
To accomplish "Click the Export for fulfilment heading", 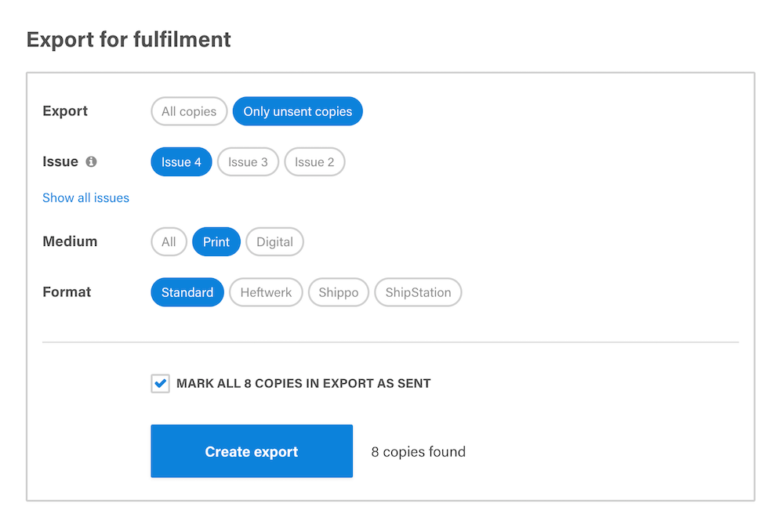I will pos(129,39).
